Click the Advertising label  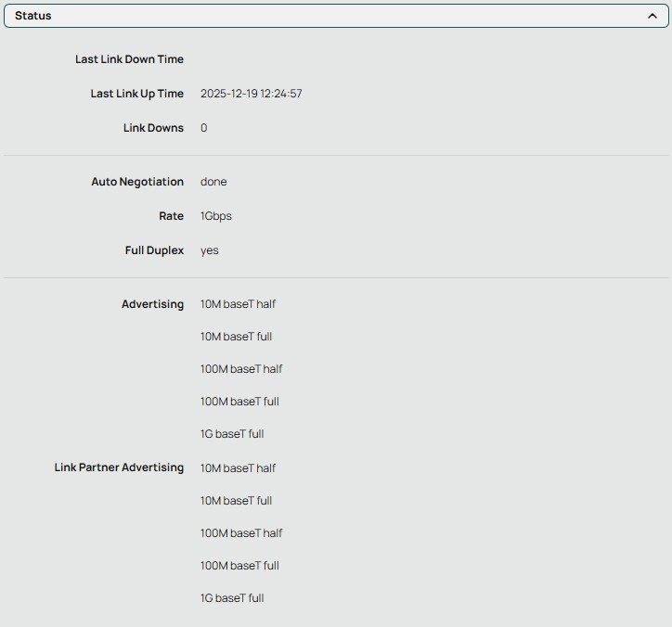click(x=152, y=304)
